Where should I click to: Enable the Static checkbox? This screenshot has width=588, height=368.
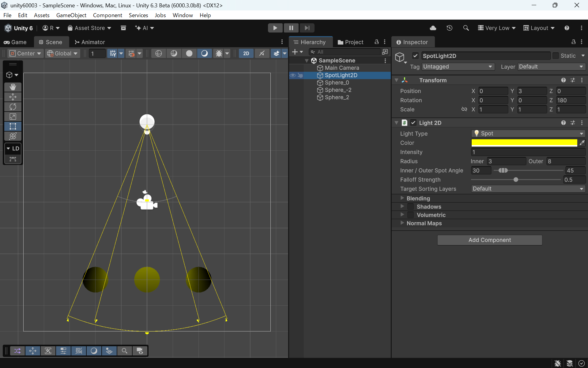(x=556, y=56)
